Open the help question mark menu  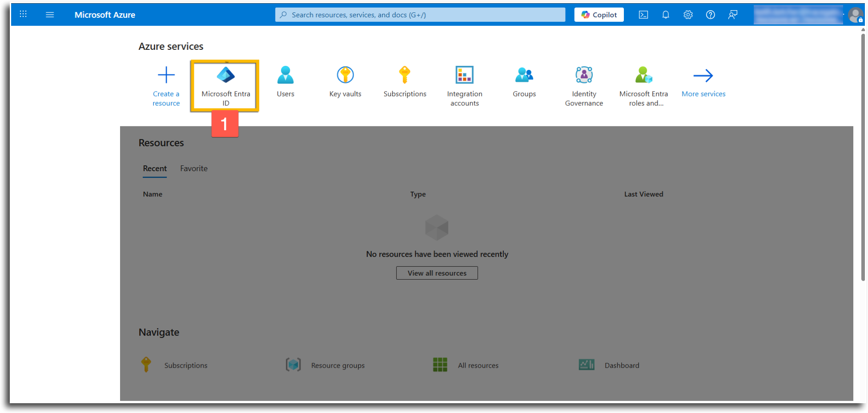711,15
